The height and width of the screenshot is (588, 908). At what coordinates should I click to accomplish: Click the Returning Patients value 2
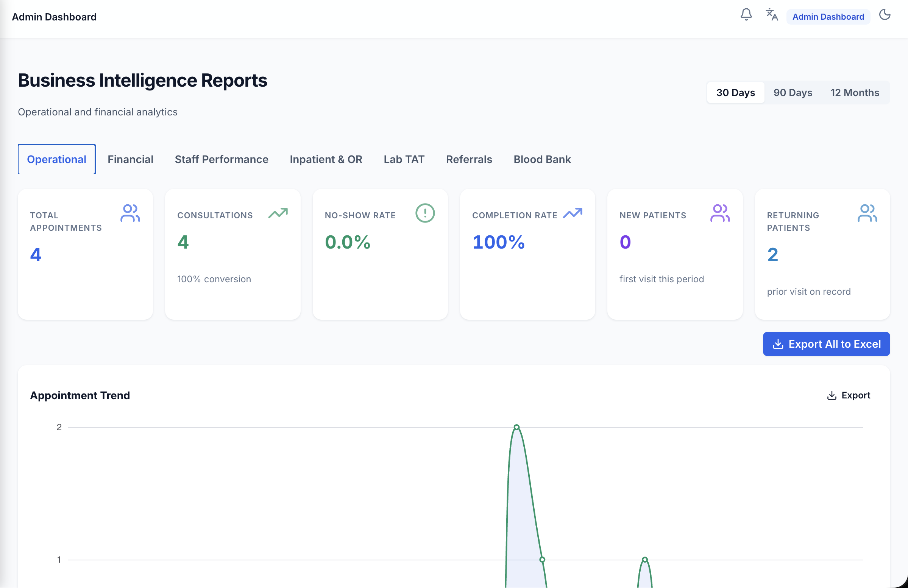(772, 254)
